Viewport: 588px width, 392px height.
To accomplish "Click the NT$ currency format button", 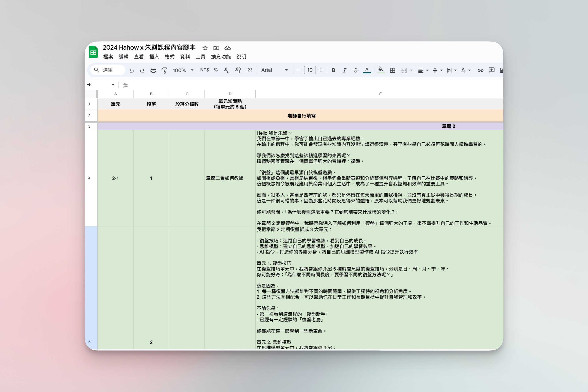I will (x=204, y=70).
